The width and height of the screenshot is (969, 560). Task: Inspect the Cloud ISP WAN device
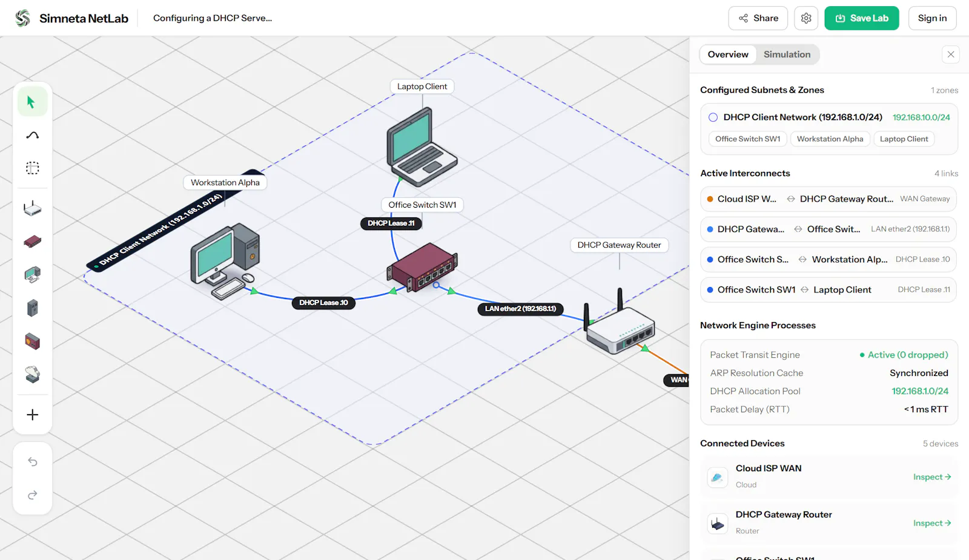click(932, 477)
